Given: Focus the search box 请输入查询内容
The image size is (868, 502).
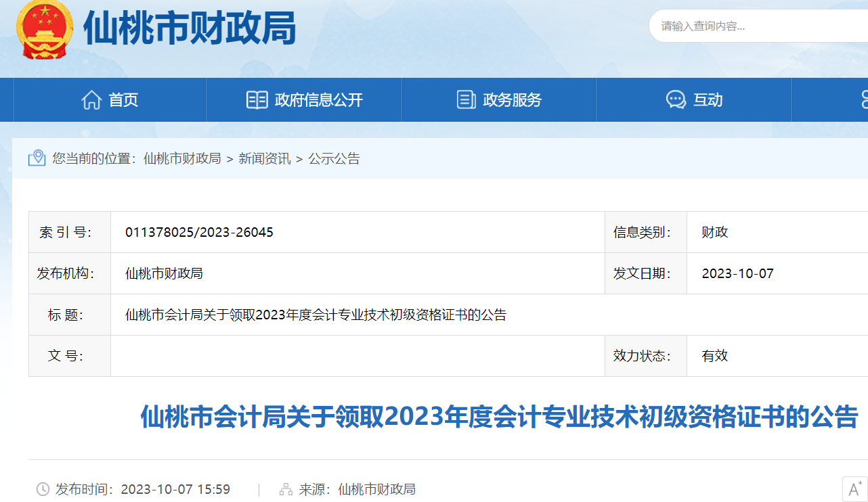Looking at the screenshot, I should pos(758,26).
